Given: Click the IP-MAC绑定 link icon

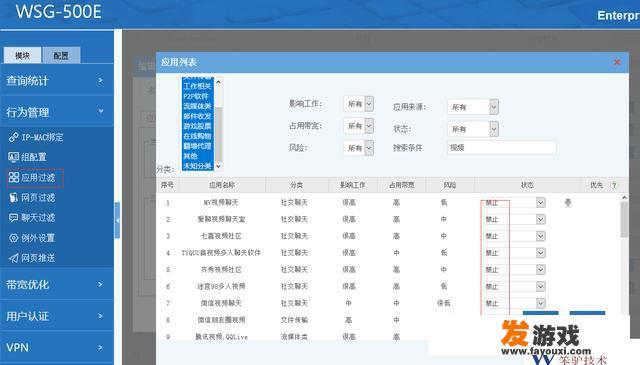Looking at the screenshot, I should click(13, 137).
